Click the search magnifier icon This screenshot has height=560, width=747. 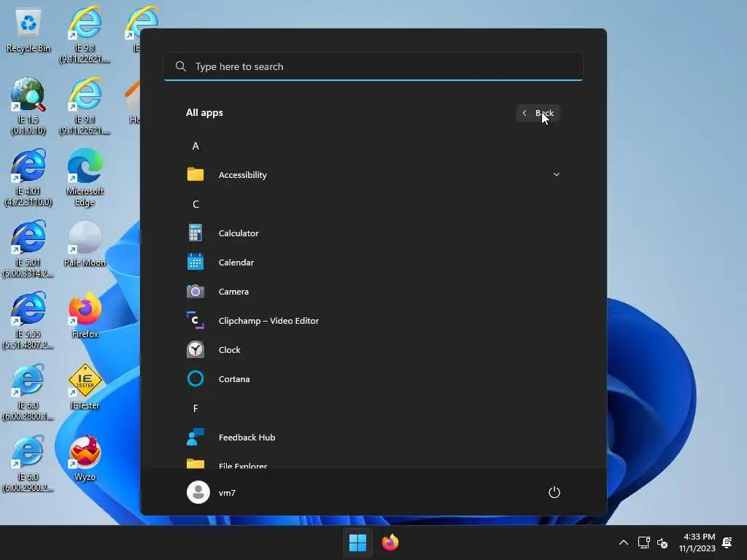tap(181, 66)
